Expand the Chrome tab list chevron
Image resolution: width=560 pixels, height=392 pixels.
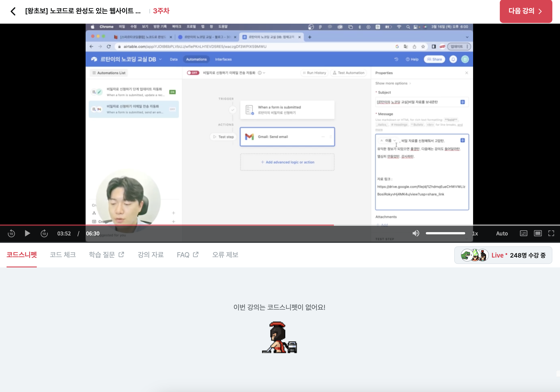tap(467, 37)
